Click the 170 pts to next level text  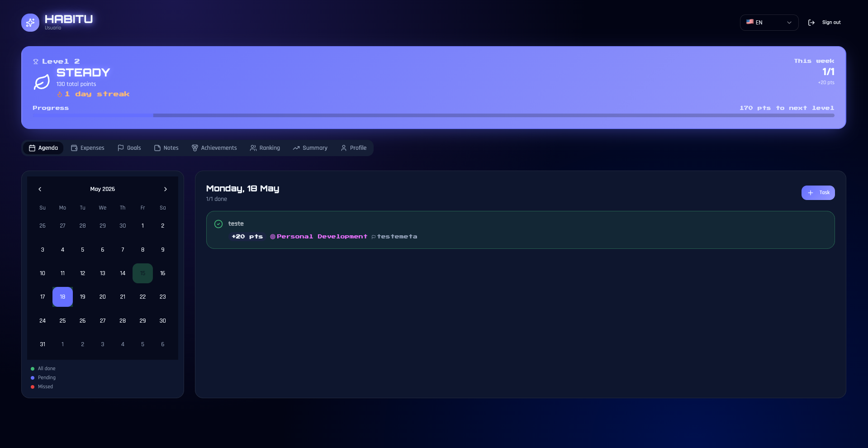[787, 108]
